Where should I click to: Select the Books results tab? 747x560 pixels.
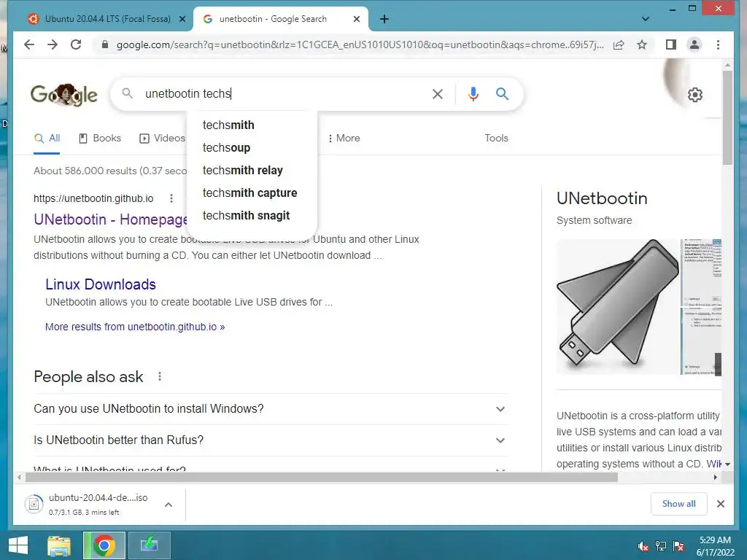pyautogui.click(x=99, y=139)
